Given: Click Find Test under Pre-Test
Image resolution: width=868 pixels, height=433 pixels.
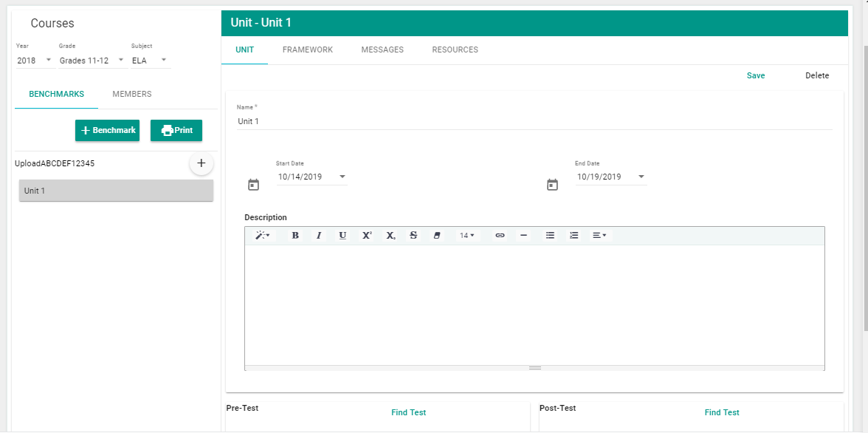Looking at the screenshot, I should coord(409,412).
